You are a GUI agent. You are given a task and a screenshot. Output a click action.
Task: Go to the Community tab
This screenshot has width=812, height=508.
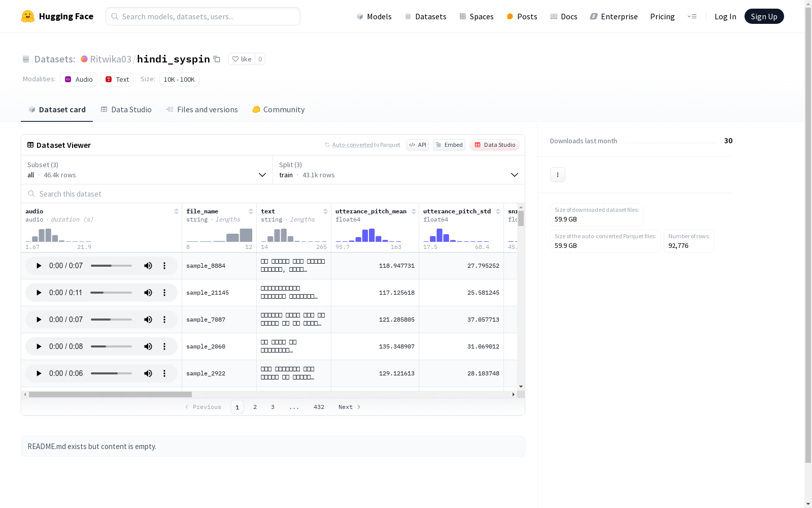279,110
